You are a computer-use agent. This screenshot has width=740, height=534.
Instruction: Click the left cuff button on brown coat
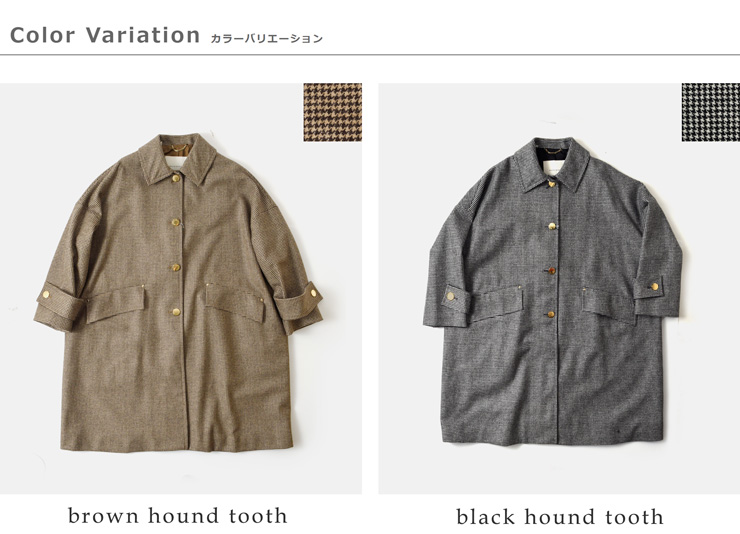[x=46, y=294]
